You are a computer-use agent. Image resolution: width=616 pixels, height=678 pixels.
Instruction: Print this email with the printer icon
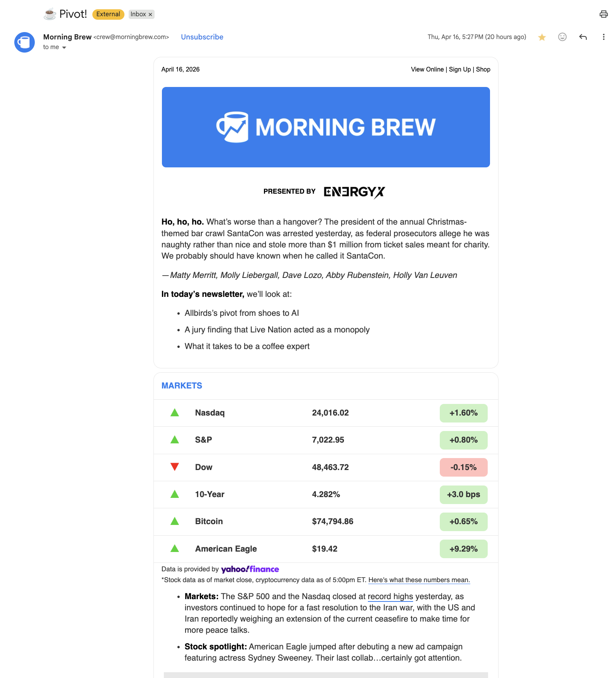[x=603, y=14]
